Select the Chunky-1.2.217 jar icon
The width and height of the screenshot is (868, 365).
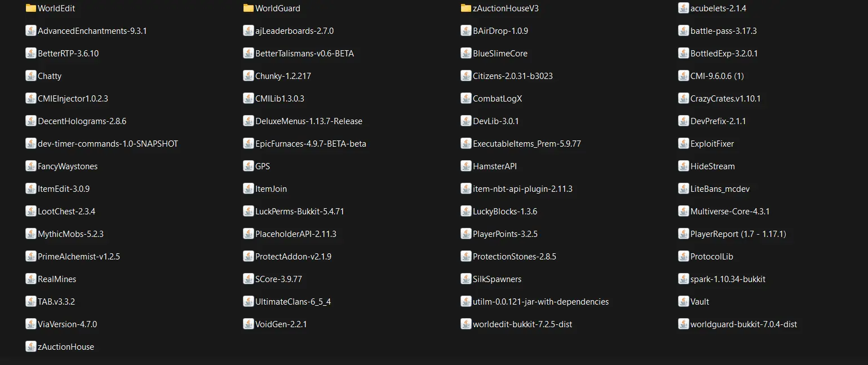click(x=249, y=76)
